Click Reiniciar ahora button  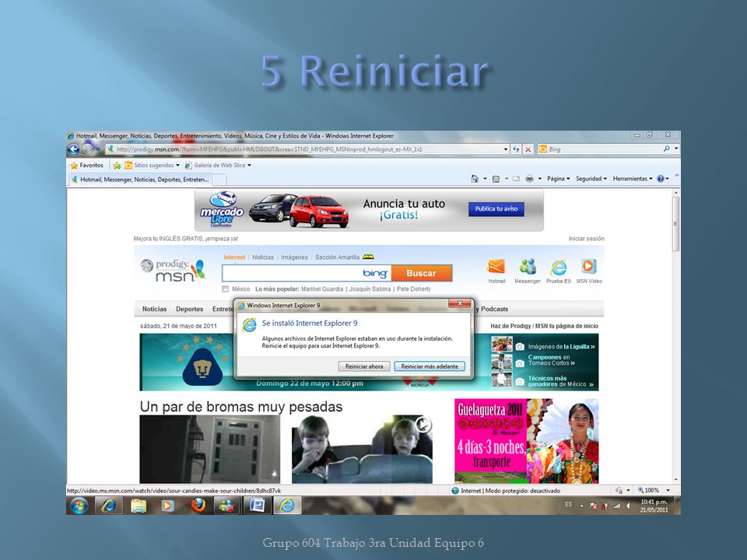364,366
